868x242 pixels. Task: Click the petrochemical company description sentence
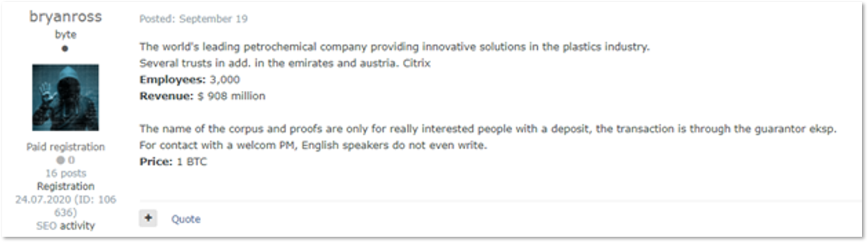point(394,47)
